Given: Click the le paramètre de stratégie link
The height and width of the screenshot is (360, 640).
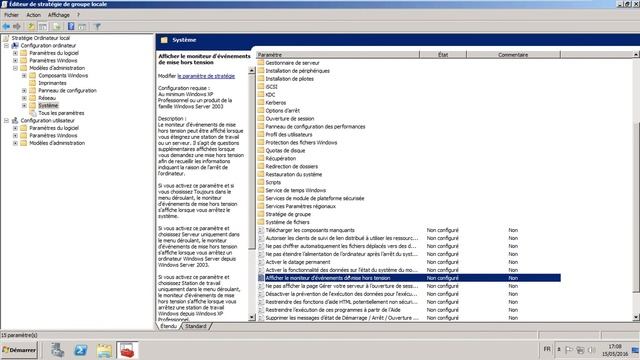Looking at the screenshot, I should click(x=206, y=76).
